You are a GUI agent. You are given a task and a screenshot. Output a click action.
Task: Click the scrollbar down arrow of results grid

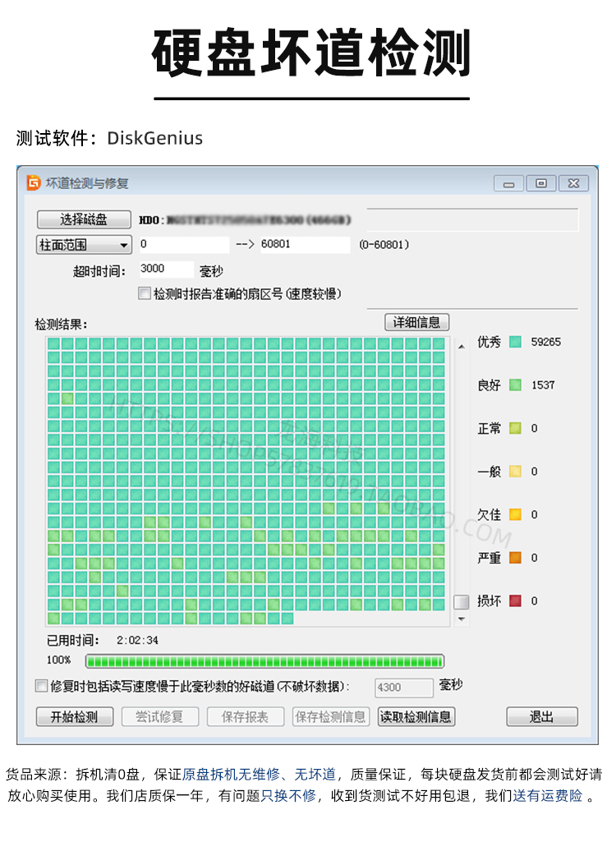(462, 619)
